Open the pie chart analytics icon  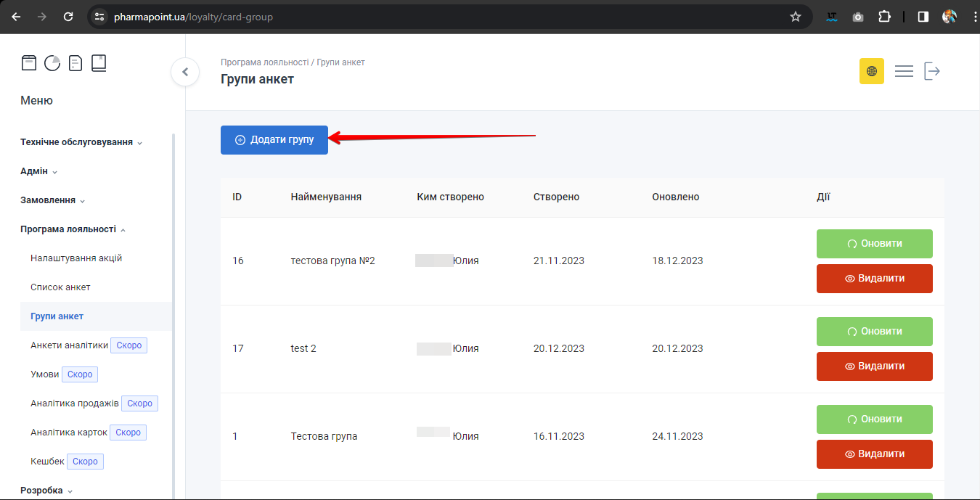(x=52, y=63)
